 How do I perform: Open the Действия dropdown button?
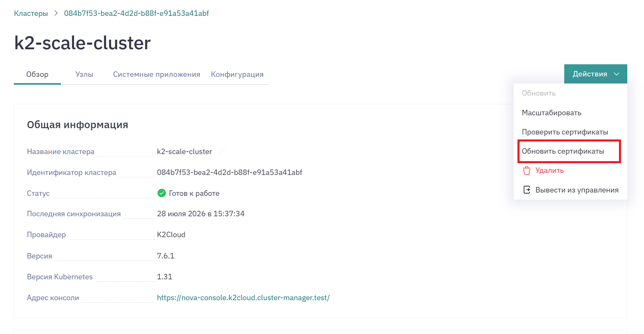pyautogui.click(x=596, y=74)
